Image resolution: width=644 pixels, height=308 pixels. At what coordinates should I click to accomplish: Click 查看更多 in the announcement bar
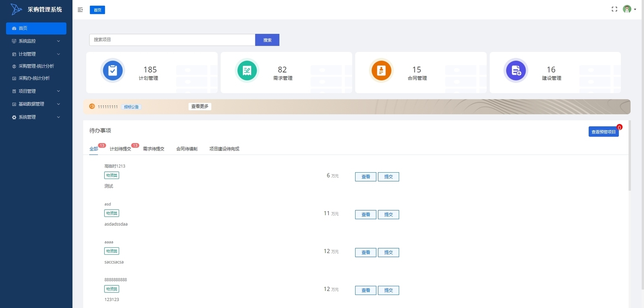click(x=200, y=106)
